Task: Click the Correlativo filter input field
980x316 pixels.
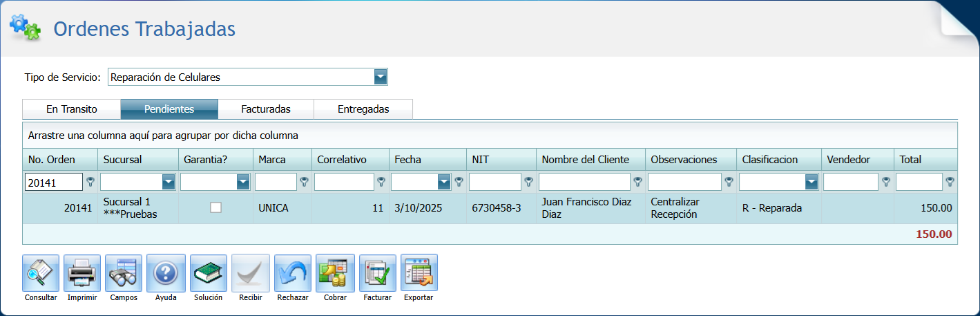Action: point(344,183)
